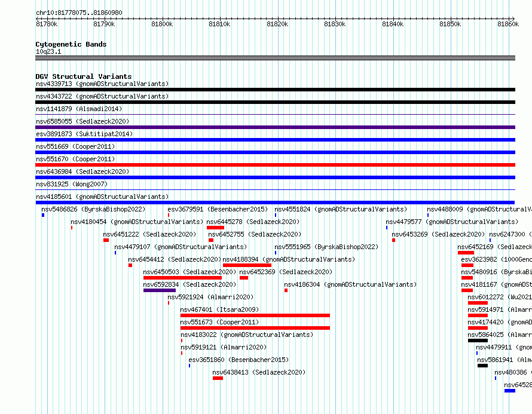Click nsv4183022 gnomAD variant label
532x414 pixels.
click(x=247, y=335)
